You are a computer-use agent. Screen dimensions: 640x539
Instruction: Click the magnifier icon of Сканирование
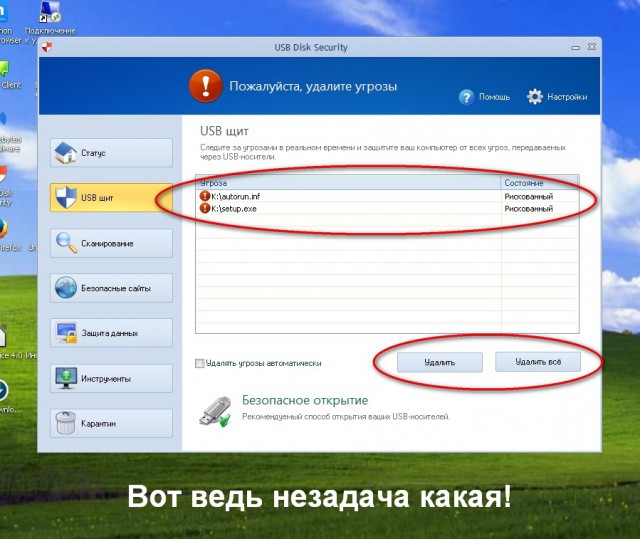(x=66, y=243)
